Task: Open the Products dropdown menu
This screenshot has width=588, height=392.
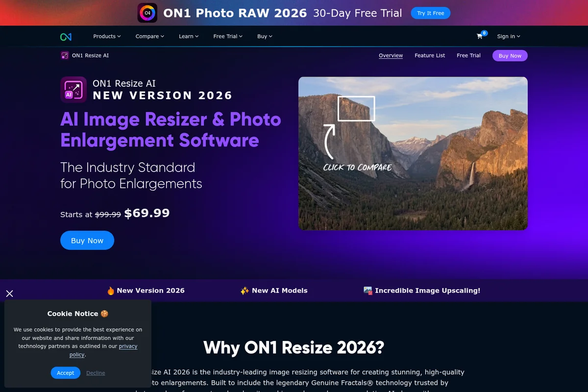Action: (106, 36)
